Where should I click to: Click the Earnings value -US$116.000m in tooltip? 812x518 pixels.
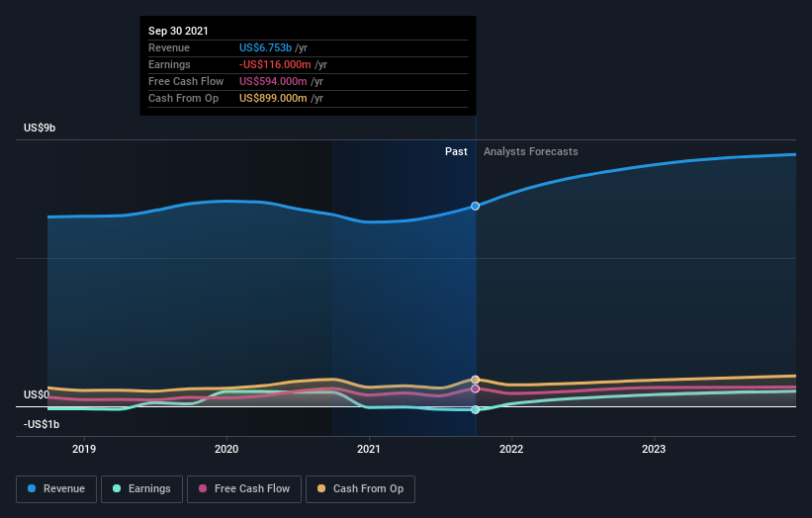pos(275,64)
